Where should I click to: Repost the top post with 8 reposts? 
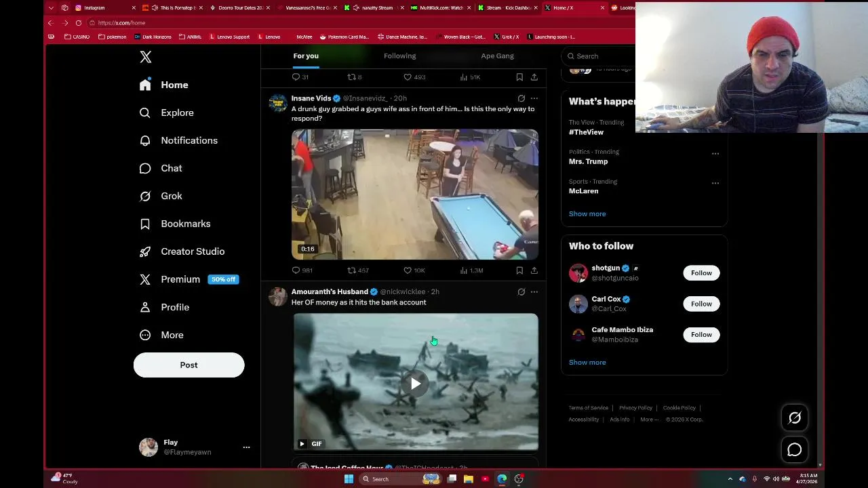point(354,77)
